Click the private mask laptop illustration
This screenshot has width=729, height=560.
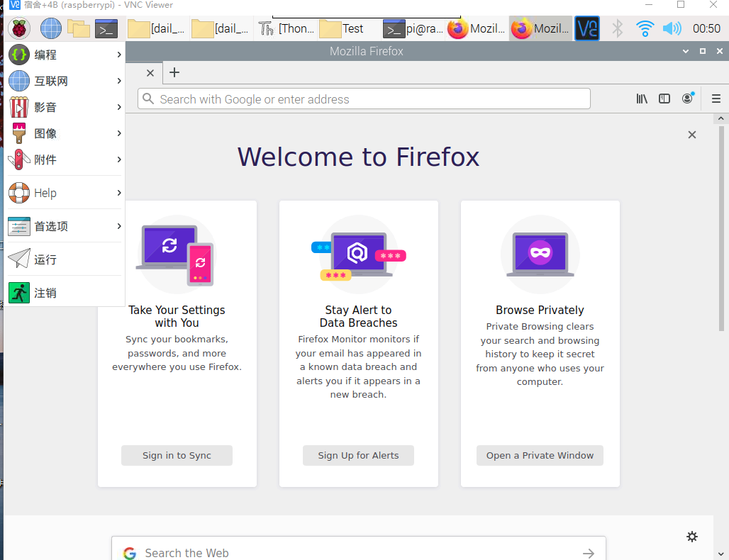pyautogui.click(x=540, y=254)
